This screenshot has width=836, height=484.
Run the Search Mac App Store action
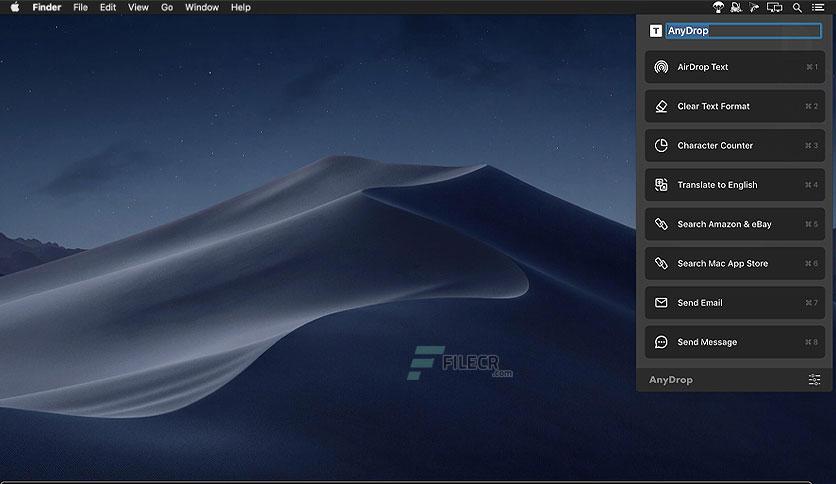coord(735,263)
